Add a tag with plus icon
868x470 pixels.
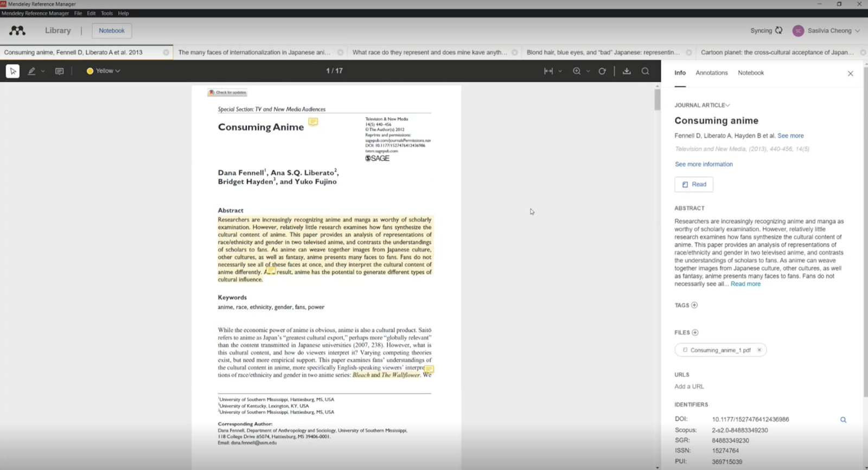[x=694, y=305]
